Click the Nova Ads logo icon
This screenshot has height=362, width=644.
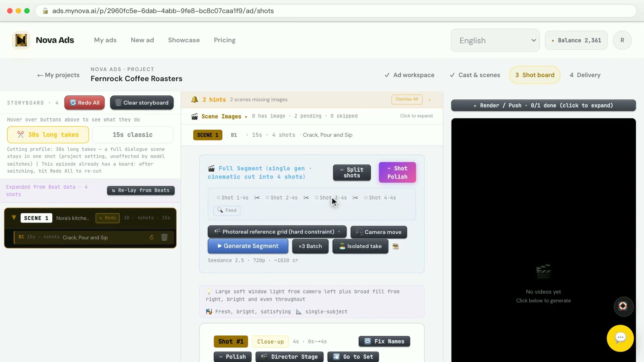point(21,40)
